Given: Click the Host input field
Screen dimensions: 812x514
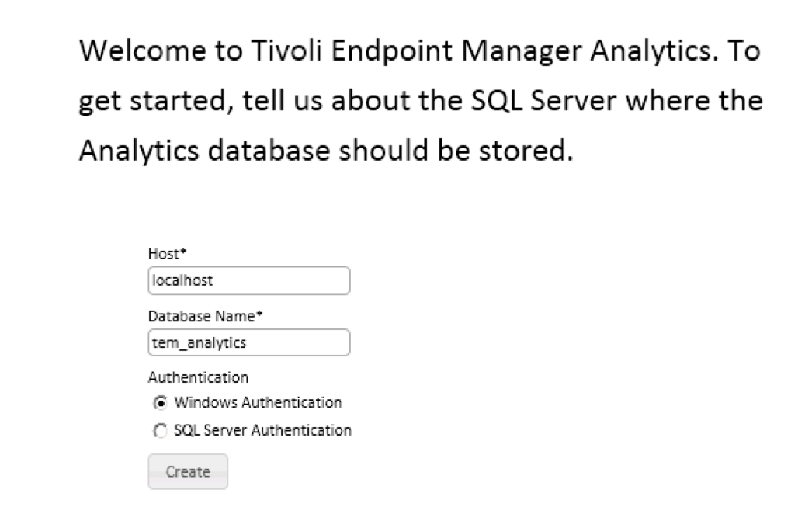Looking at the screenshot, I should coord(248,280).
